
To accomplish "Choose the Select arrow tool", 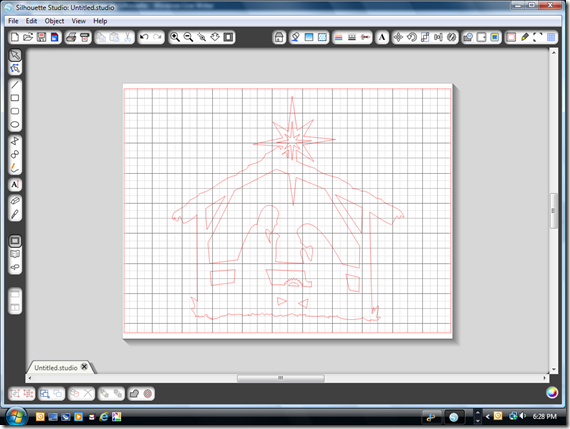I will click(x=15, y=55).
